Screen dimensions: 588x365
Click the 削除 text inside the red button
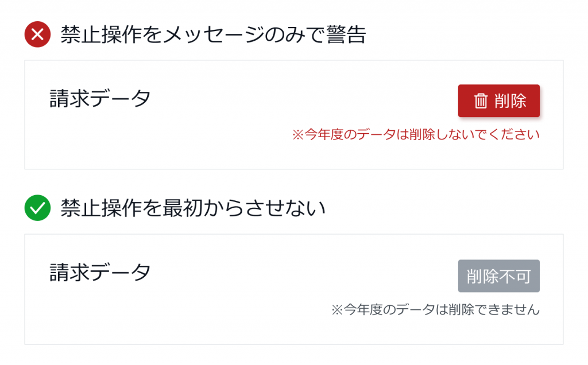click(510, 101)
